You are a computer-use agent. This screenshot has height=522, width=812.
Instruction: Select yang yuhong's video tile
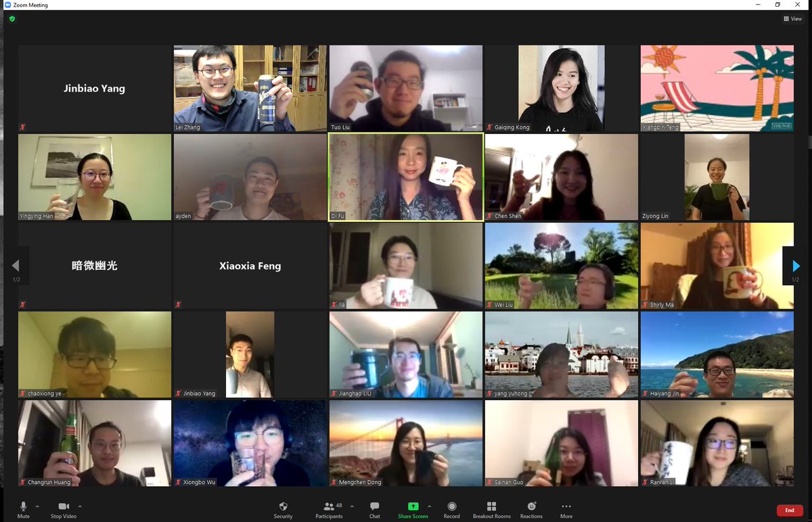click(x=562, y=354)
